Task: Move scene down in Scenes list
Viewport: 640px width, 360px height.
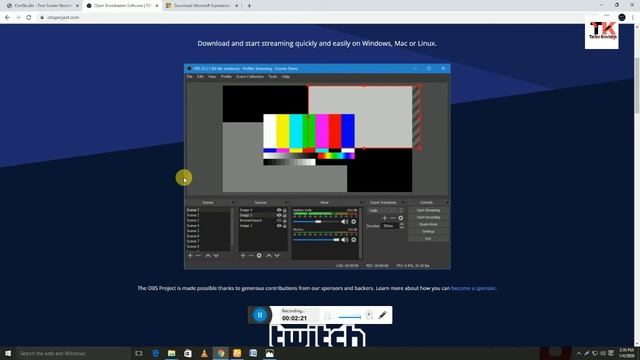Action: pos(216,256)
